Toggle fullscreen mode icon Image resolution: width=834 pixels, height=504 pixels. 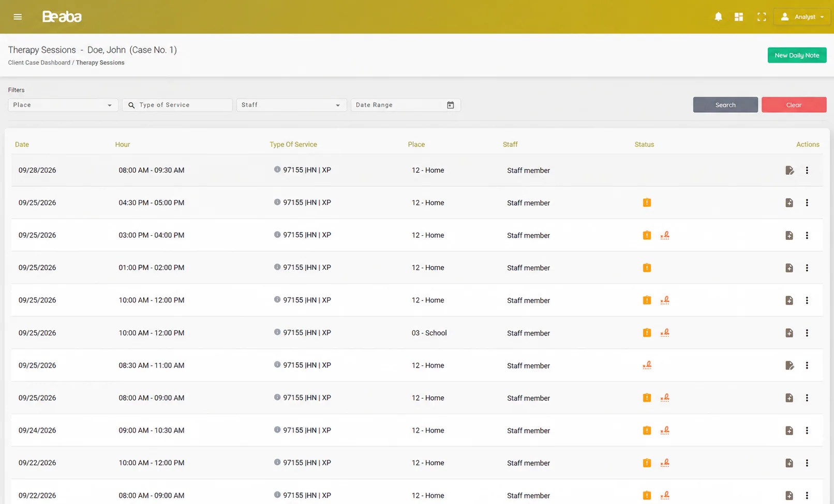point(762,17)
